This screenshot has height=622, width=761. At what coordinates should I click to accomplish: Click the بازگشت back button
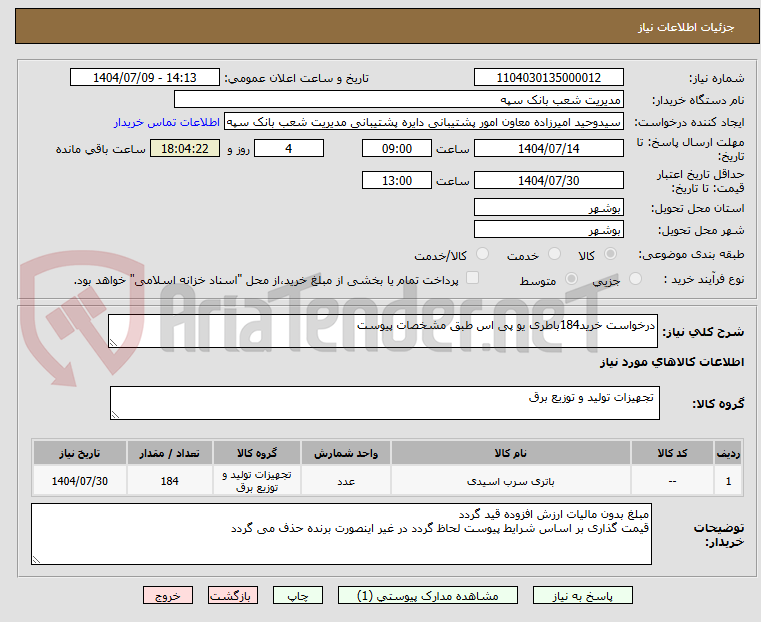coord(233,595)
